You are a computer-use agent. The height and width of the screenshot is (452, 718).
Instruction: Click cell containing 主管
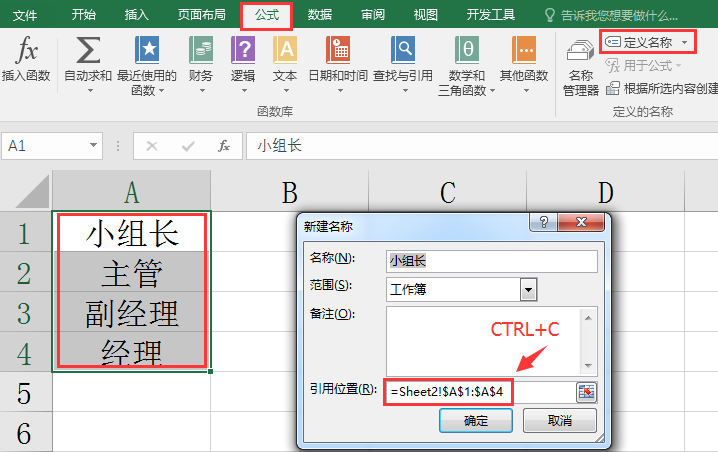coord(131,272)
